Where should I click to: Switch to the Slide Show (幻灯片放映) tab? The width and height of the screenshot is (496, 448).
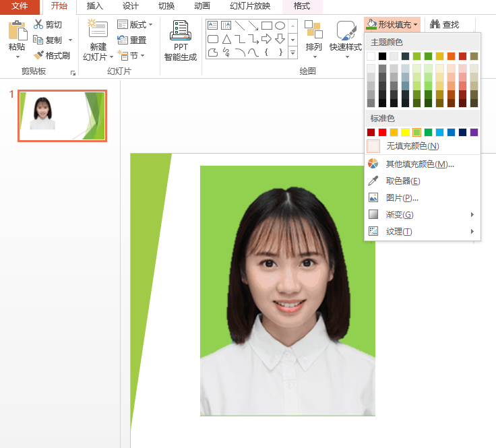click(x=250, y=6)
